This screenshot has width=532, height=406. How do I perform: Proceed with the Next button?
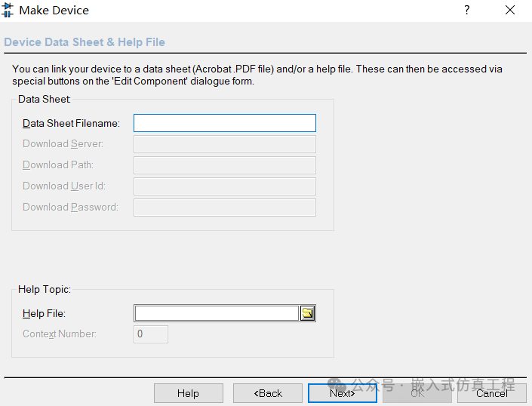[x=343, y=393]
